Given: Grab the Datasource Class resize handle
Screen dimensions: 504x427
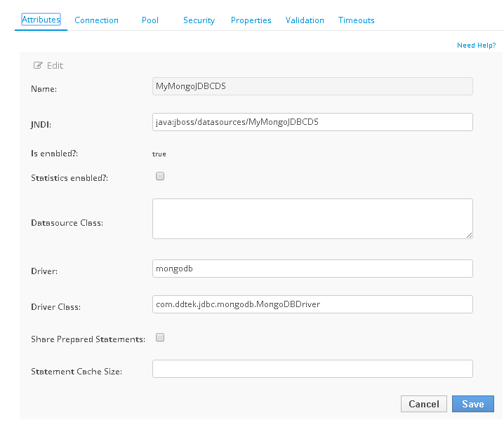Looking at the screenshot, I should pos(469,236).
